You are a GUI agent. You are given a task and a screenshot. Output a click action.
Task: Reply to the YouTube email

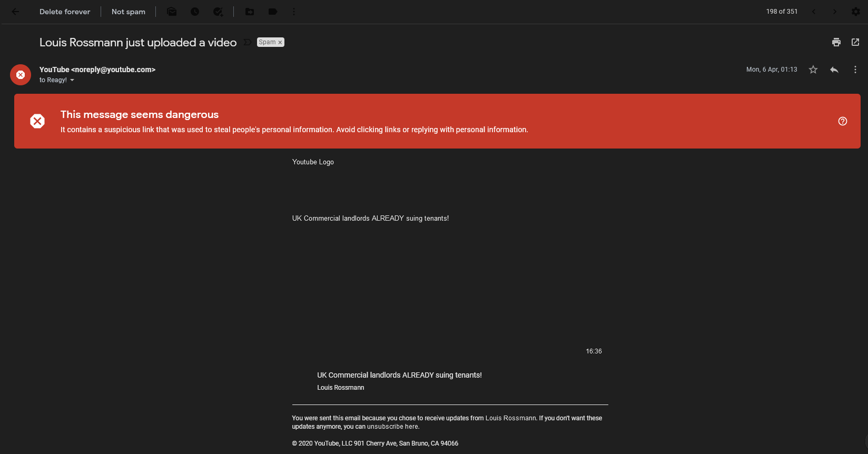point(834,70)
